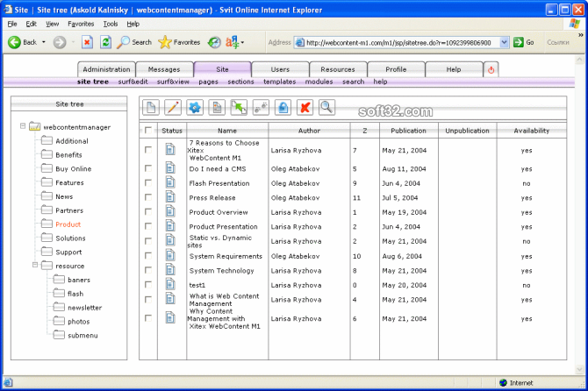Open the encoding icon dropdown arrow
The width and height of the screenshot is (588, 391).
pyautogui.click(x=242, y=43)
